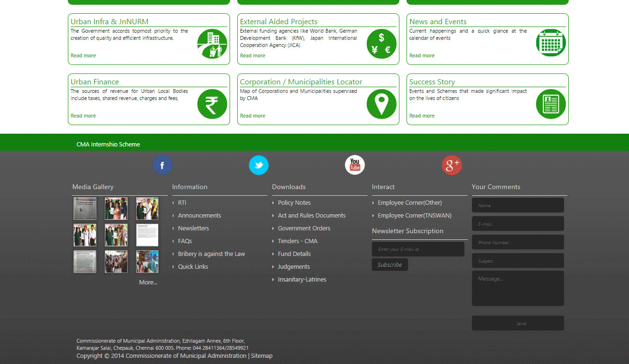629x364 pixels.
Task: Open the RTI link under Information
Action: coord(182,202)
